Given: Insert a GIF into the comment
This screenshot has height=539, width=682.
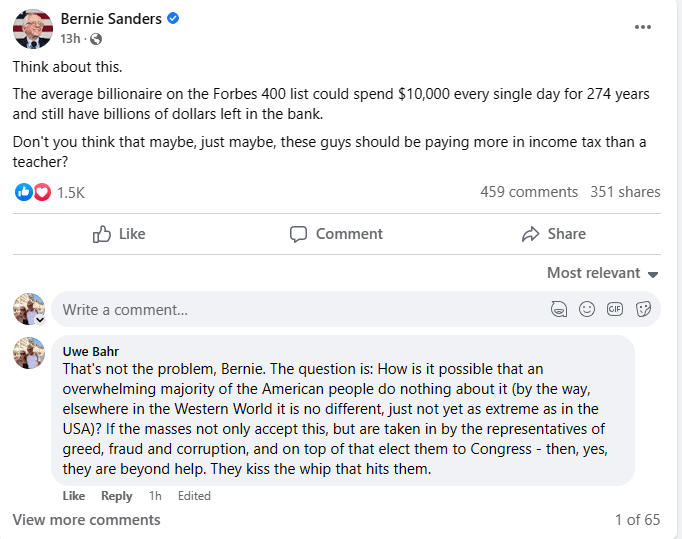Looking at the screenshot, I should 615,309.
